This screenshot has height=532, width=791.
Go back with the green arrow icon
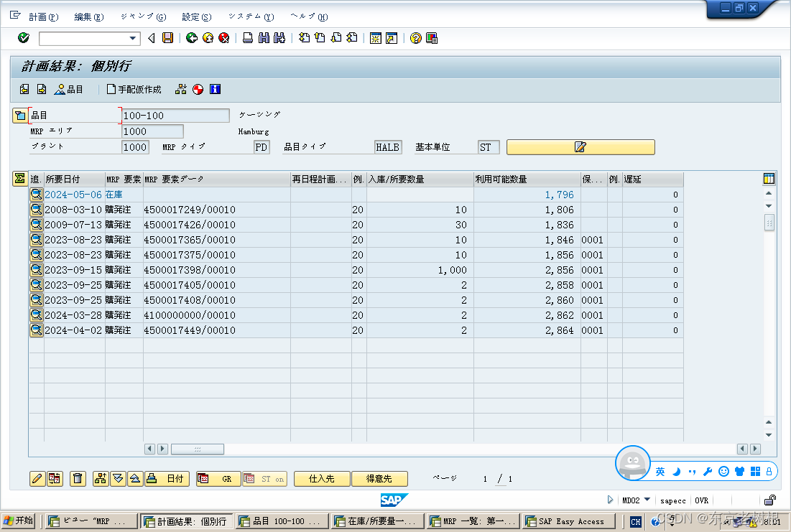(192, 38)
